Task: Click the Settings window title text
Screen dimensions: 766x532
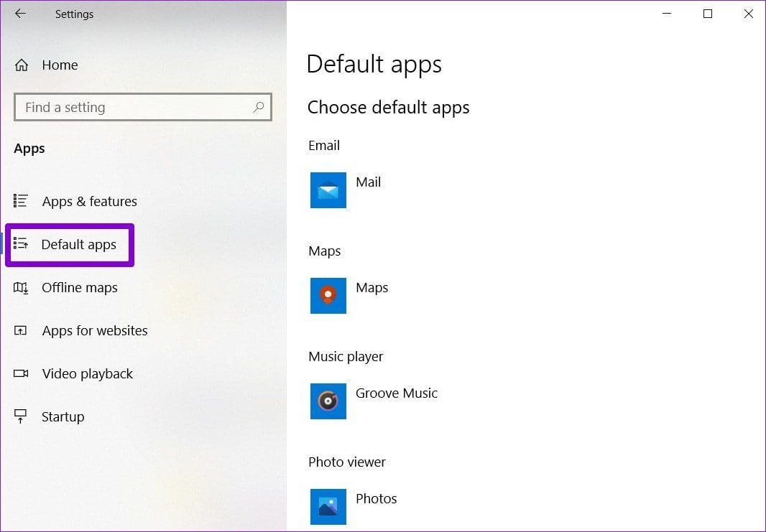Action: pos(74,14)
